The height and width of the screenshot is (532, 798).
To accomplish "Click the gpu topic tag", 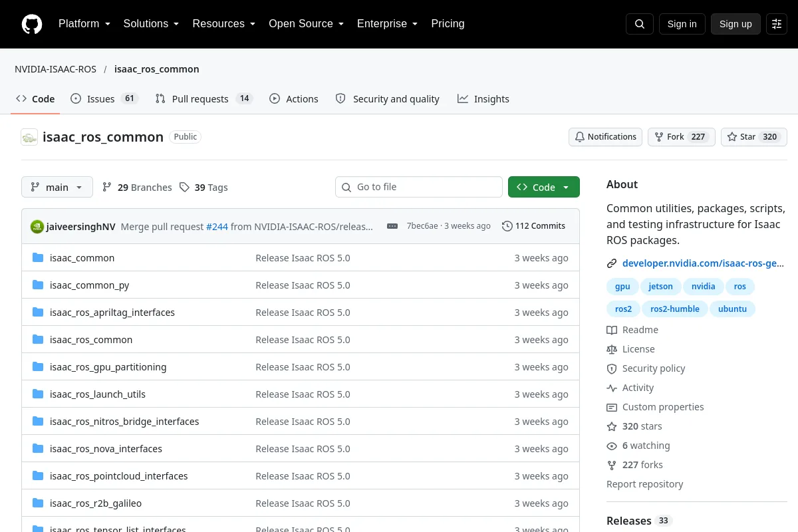I will 622,287.
